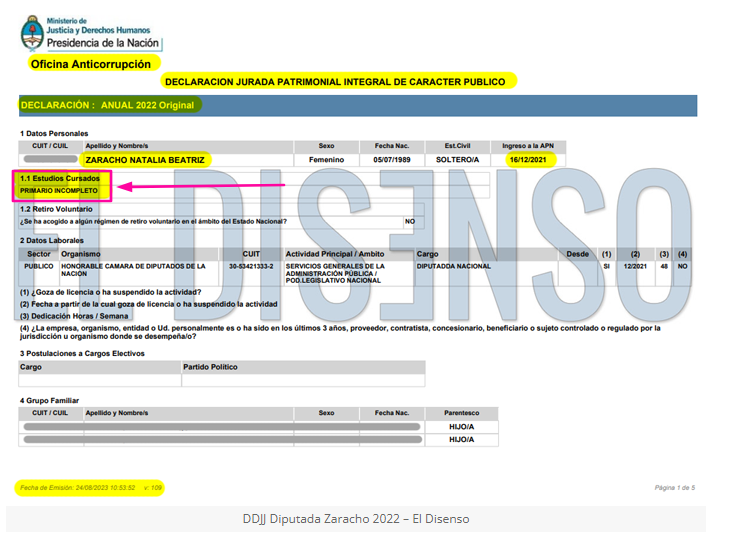Click the birth date '05/07/1989'
The image size is (730, 543).
pos(392,160)
